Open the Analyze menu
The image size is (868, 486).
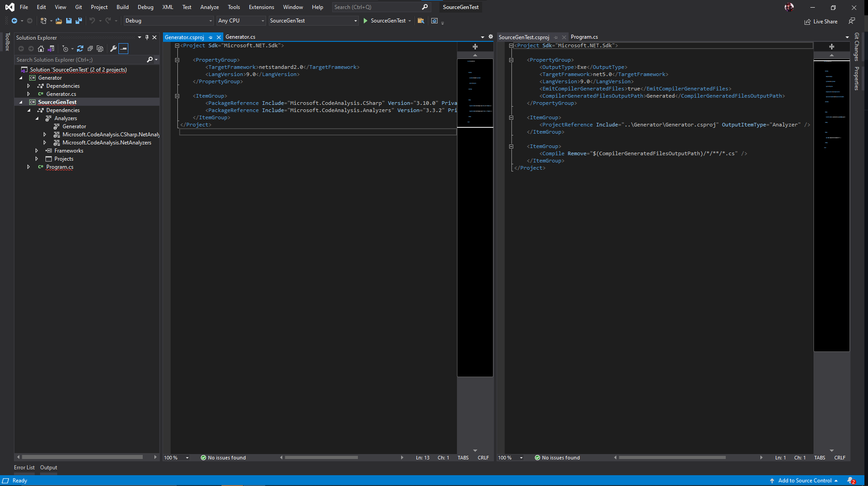click(209, 7)
